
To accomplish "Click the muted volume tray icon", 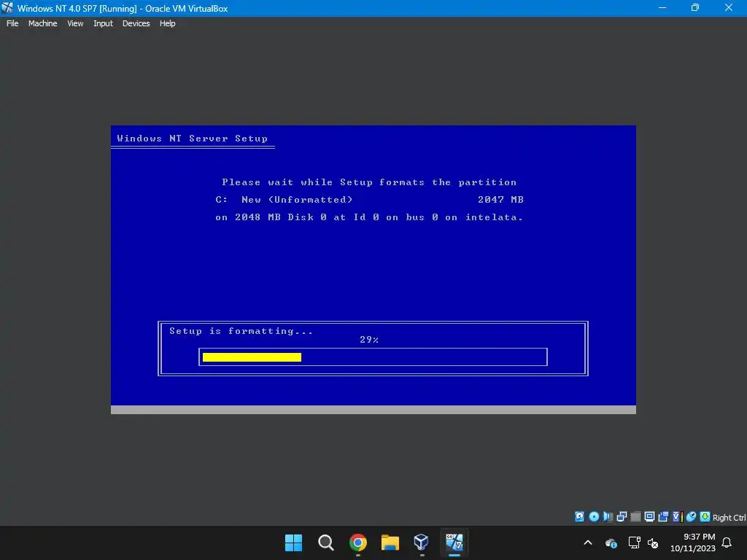I will click(653, 542).
